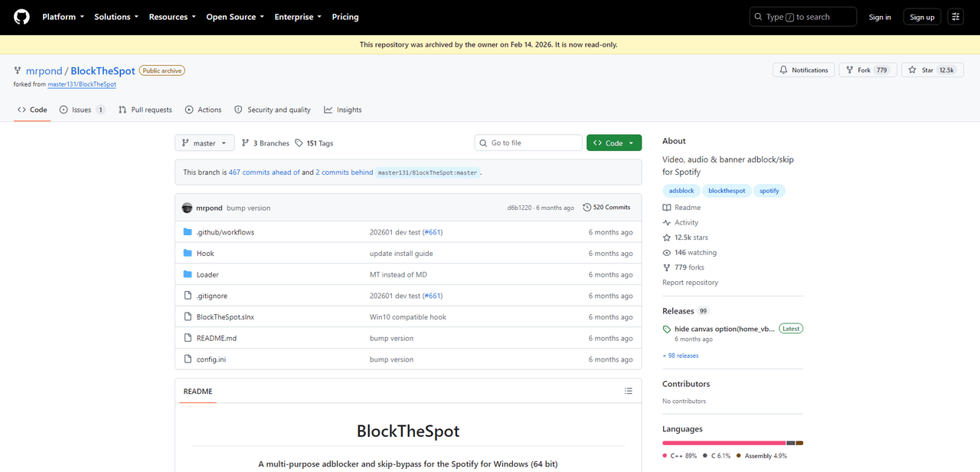Click the Hook folder icon
The width and height of the screenshot is (980, 472).
(188, 254)
